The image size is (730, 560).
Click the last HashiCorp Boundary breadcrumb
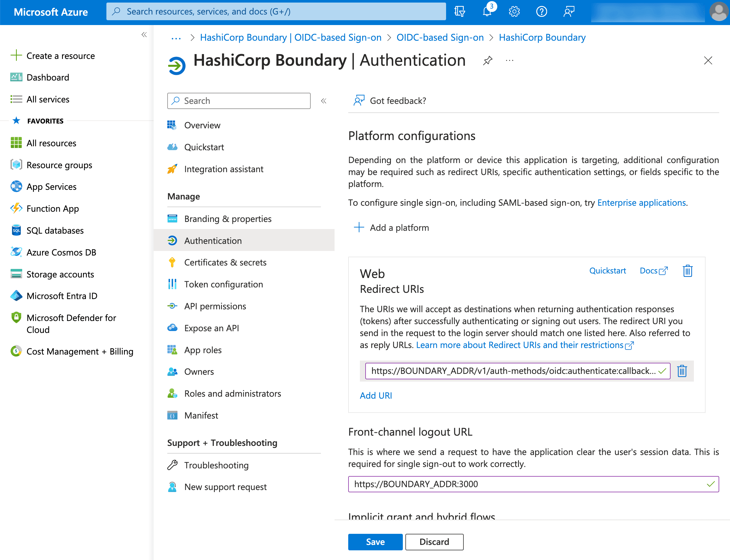tap(542, 37)
